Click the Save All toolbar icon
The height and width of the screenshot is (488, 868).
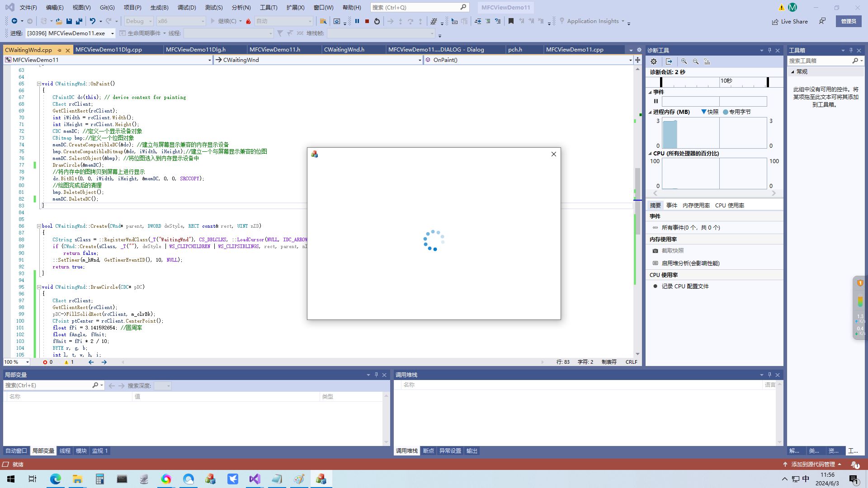(79, 21)
